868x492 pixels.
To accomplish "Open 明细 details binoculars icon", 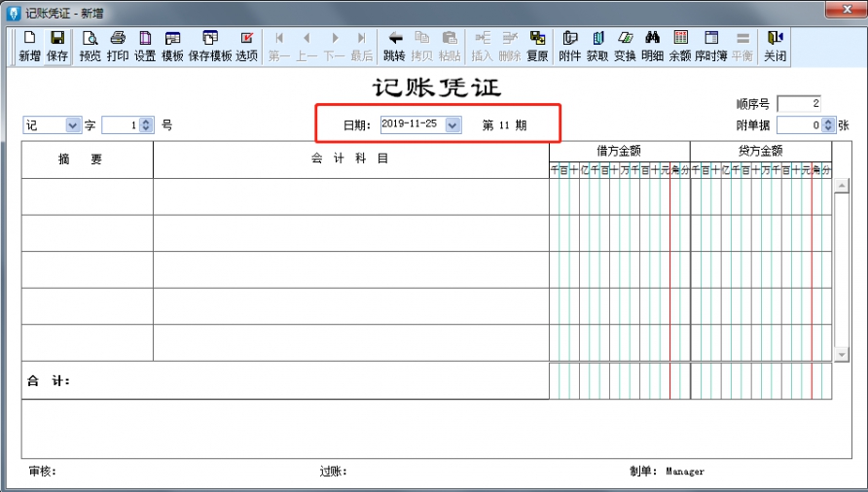I will (x=652, y=46).
